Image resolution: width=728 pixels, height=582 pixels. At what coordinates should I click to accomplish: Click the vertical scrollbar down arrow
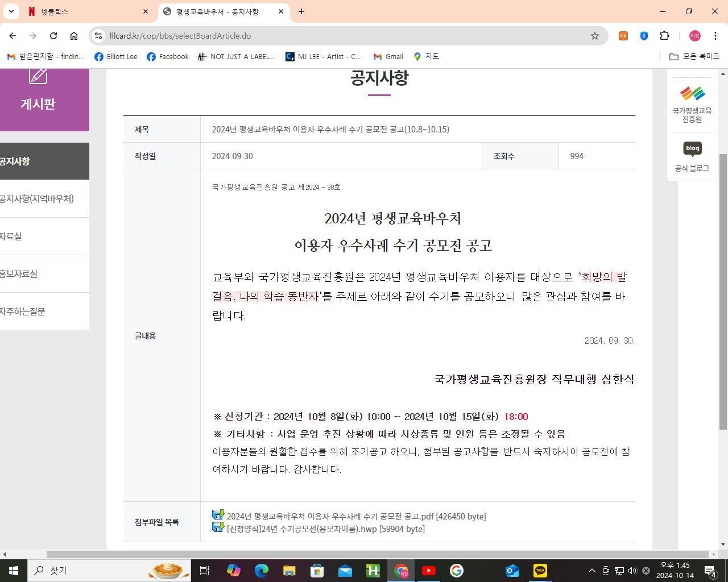[x=723, y=544]
